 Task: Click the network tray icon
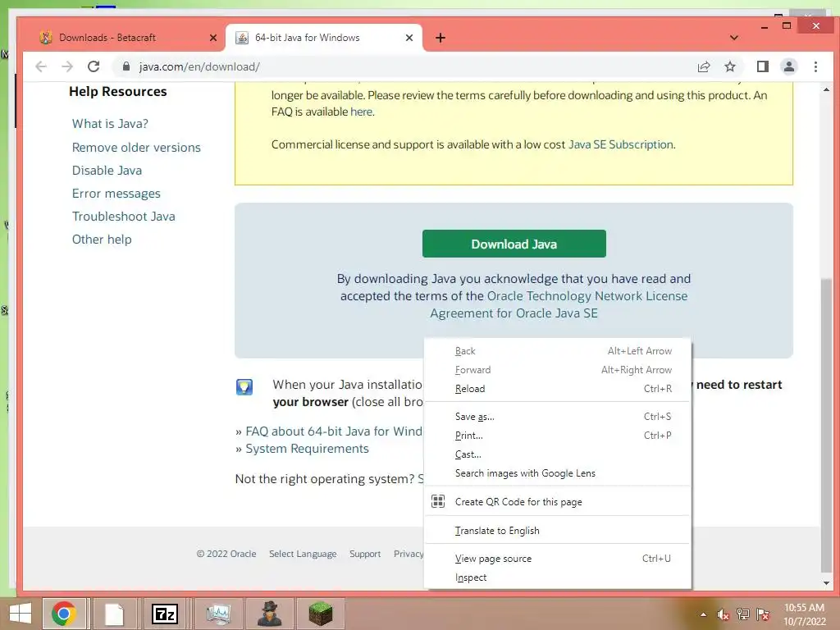pos(742,614)
